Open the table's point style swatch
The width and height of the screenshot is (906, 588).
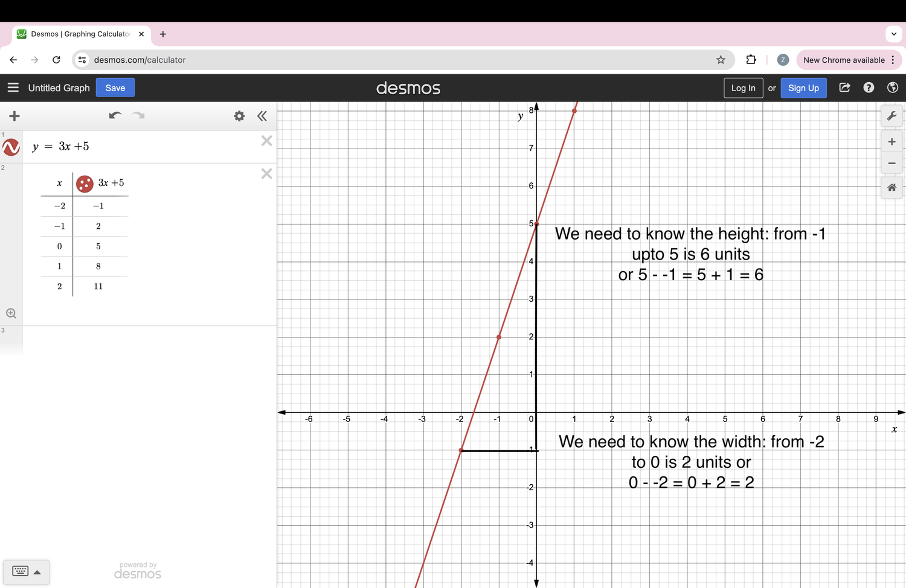tap(84, 184)
